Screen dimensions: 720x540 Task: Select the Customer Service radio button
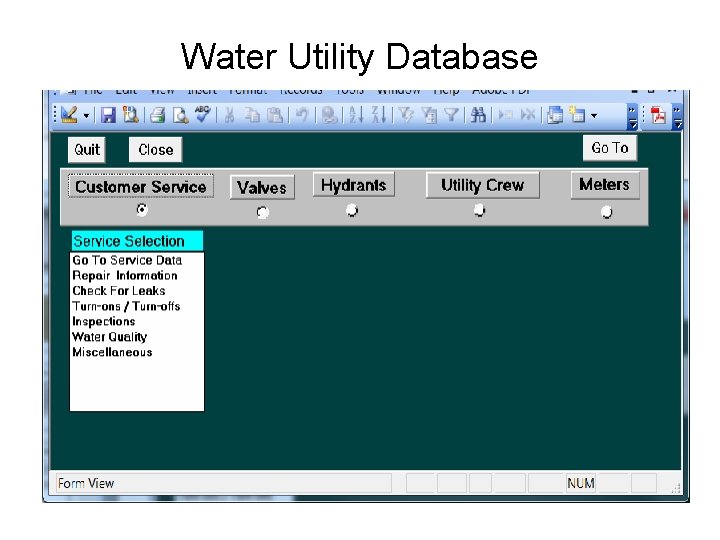[142, 210]
